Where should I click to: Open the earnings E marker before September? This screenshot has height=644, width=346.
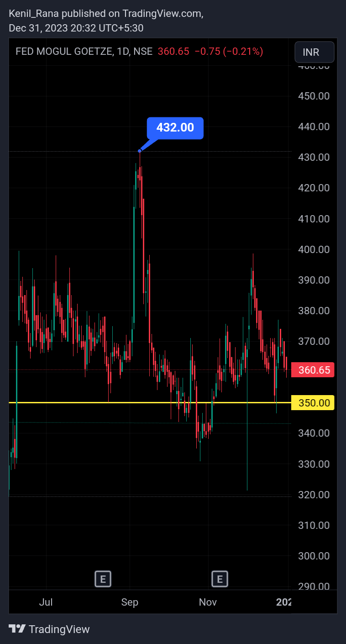[x=103, y=579]
